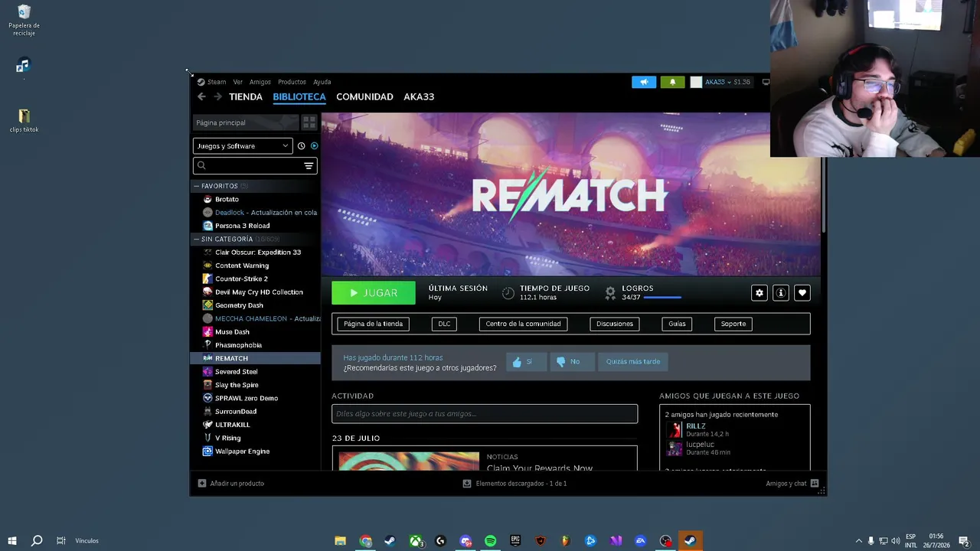
Task: Open Amigos menu
Action: (260, 82)
